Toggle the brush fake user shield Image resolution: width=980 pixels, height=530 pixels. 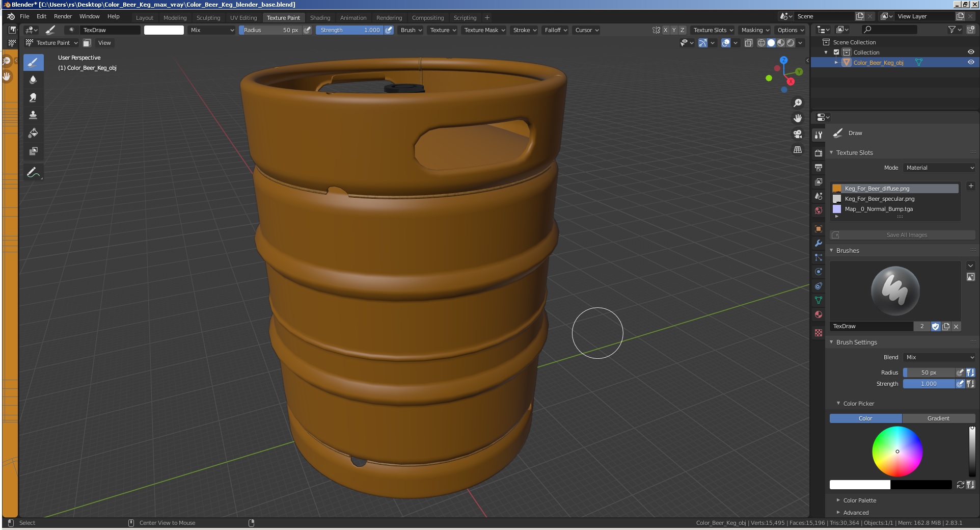(x=935, y=326)
